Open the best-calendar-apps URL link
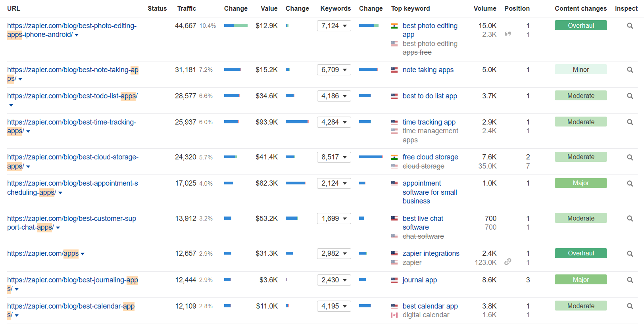644x324 pixels. 71,311
